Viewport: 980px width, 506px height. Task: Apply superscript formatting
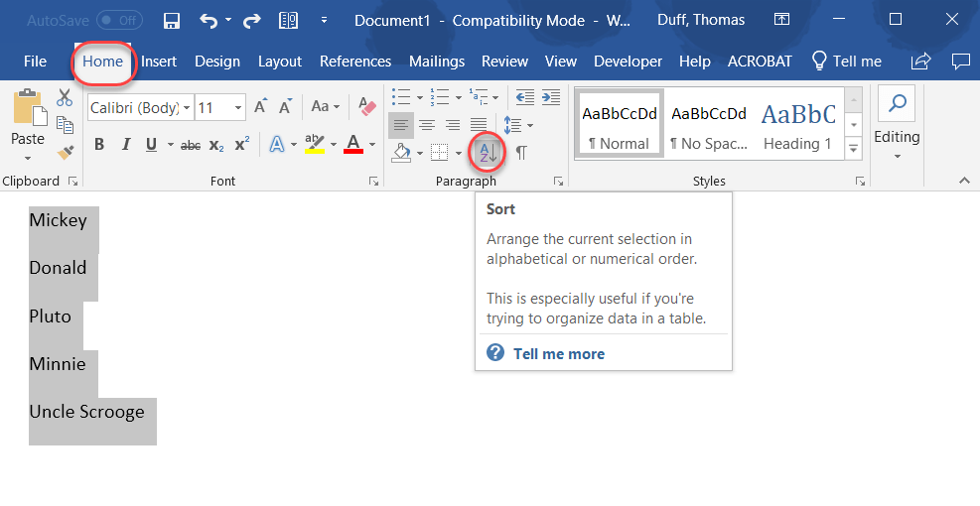point(242,144)
